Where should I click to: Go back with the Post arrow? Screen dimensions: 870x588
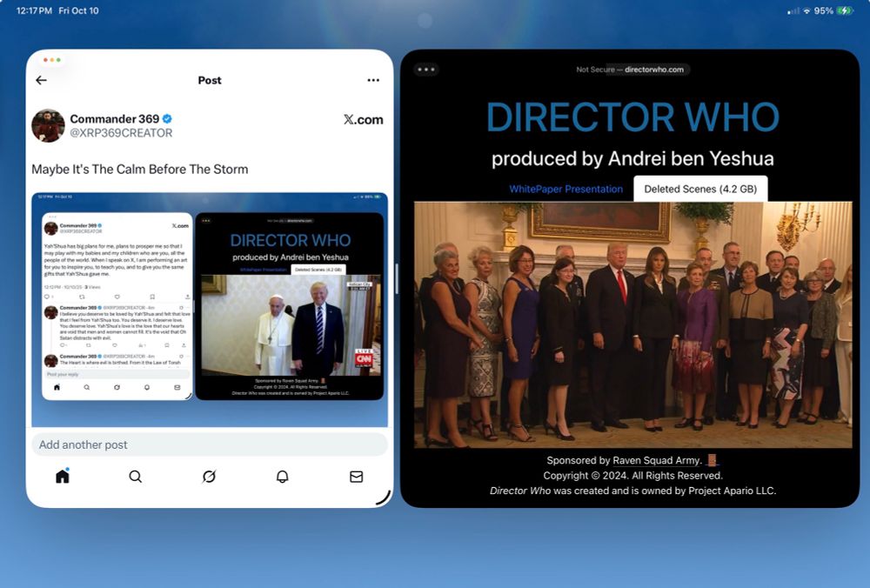click(41, 80)
